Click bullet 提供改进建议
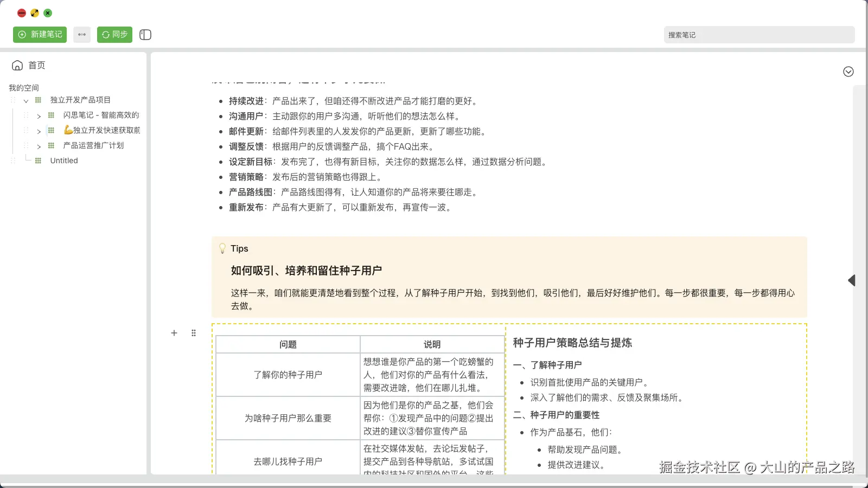 tap(576, 465)
